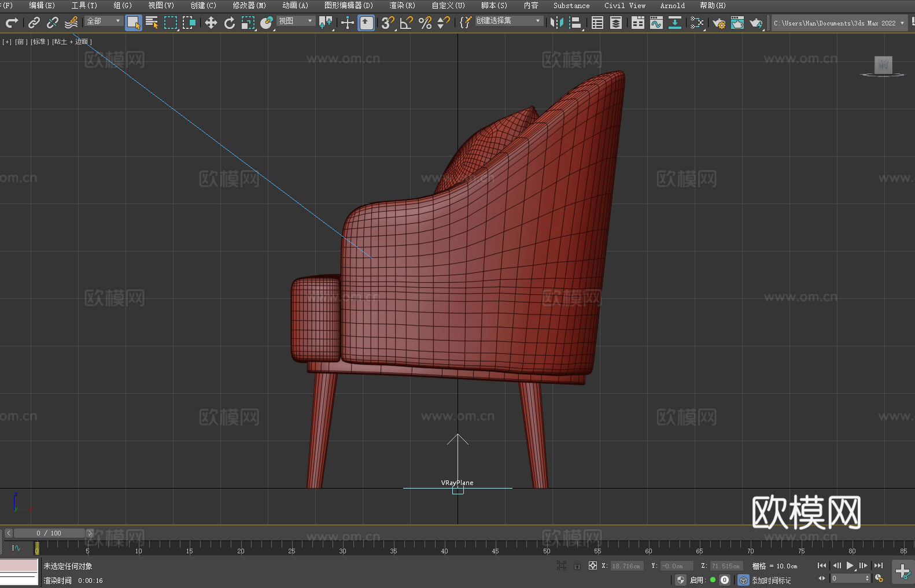Screen dimensions: 915x588
Task: Activate the Select and Rotate tool
Action: tap(230, 23)
